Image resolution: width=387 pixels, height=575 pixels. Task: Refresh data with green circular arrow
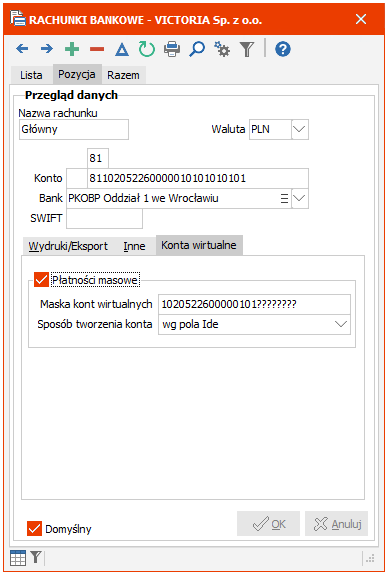pos(147,49)
